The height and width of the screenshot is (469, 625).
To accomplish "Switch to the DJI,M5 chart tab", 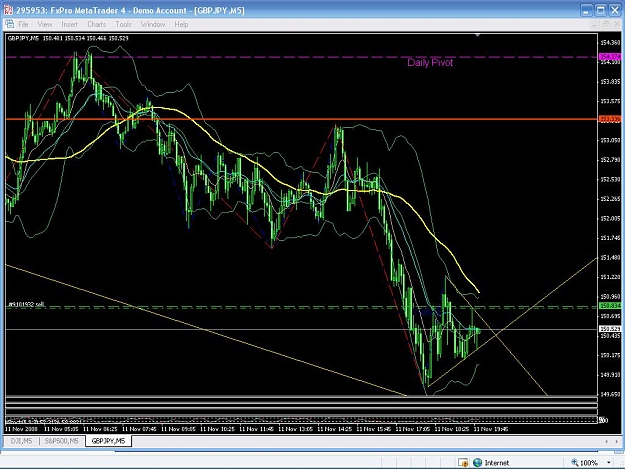I will 22,441.
